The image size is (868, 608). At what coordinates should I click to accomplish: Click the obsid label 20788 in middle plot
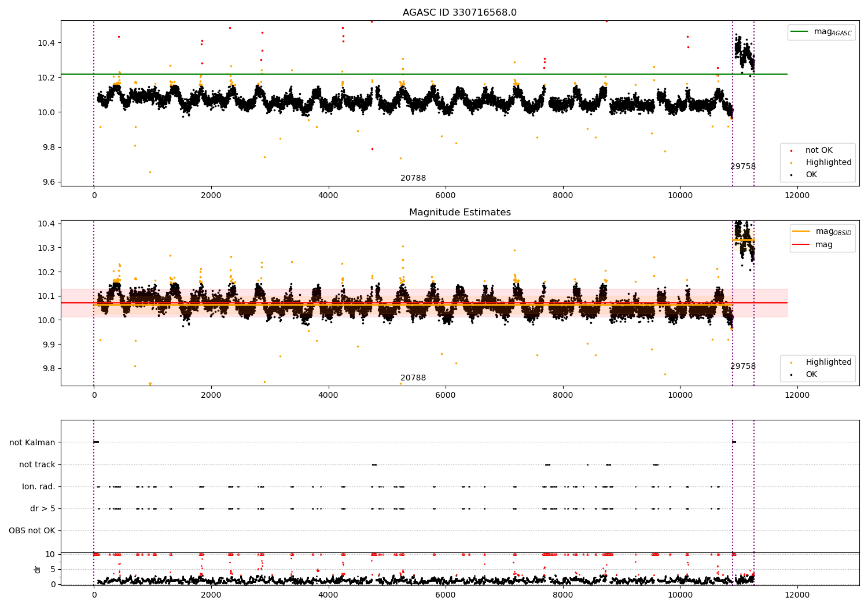coord(413,378)
